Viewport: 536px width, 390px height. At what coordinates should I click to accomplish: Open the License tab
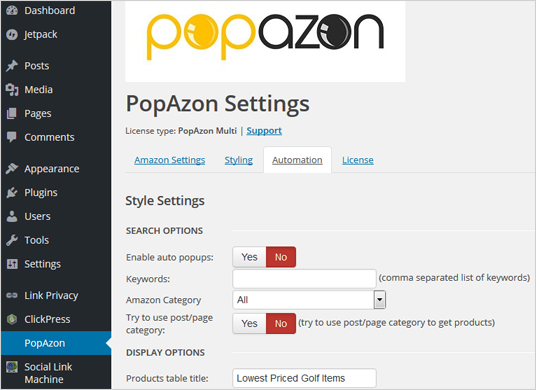pyautogui.click(x=358, y=160)
